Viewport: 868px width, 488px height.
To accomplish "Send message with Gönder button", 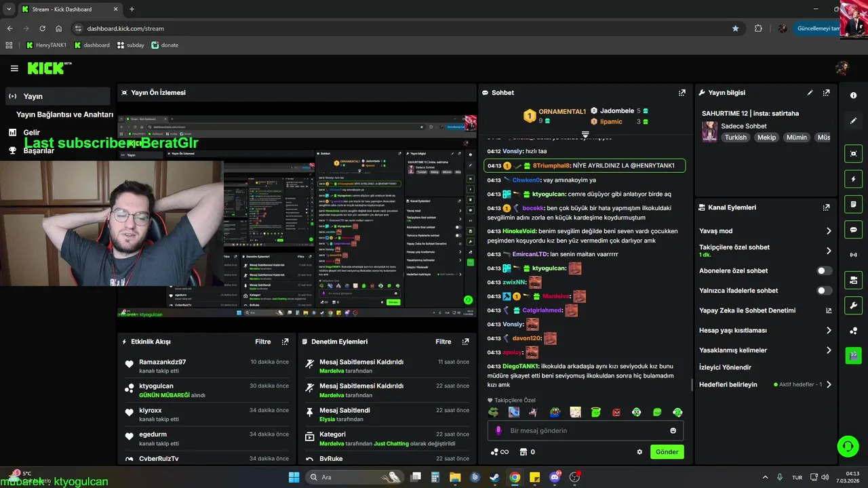I will tap(667, 452).
